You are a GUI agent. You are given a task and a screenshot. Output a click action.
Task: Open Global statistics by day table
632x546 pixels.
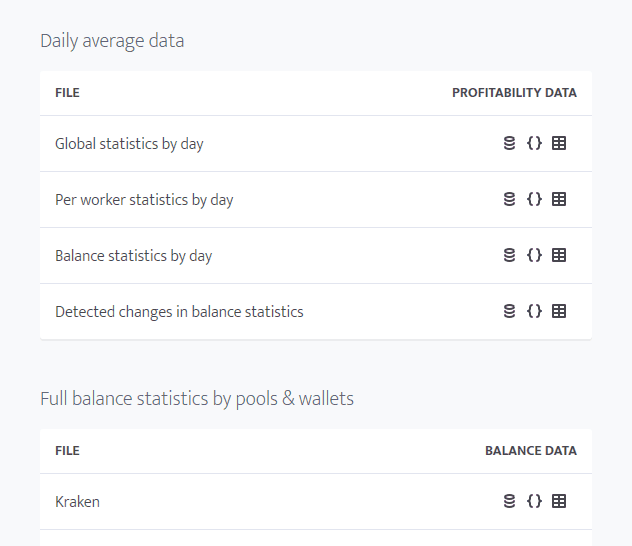[559, 143]
